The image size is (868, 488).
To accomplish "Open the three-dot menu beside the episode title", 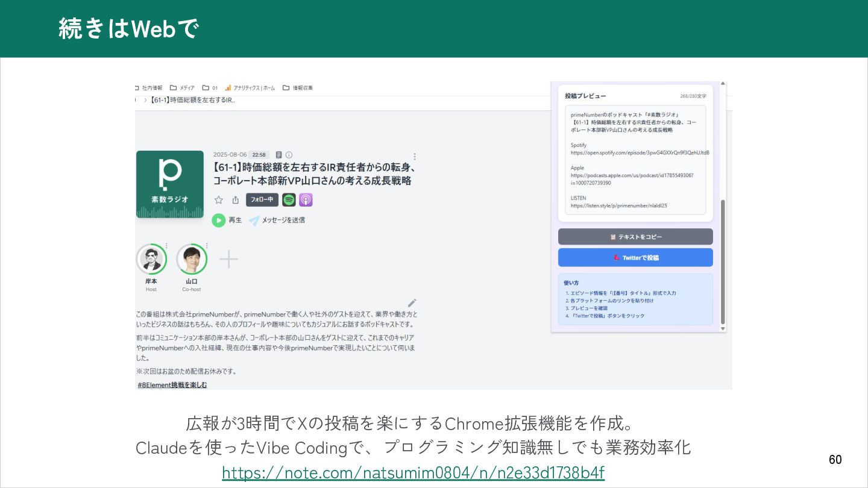I will coord(414,156).
